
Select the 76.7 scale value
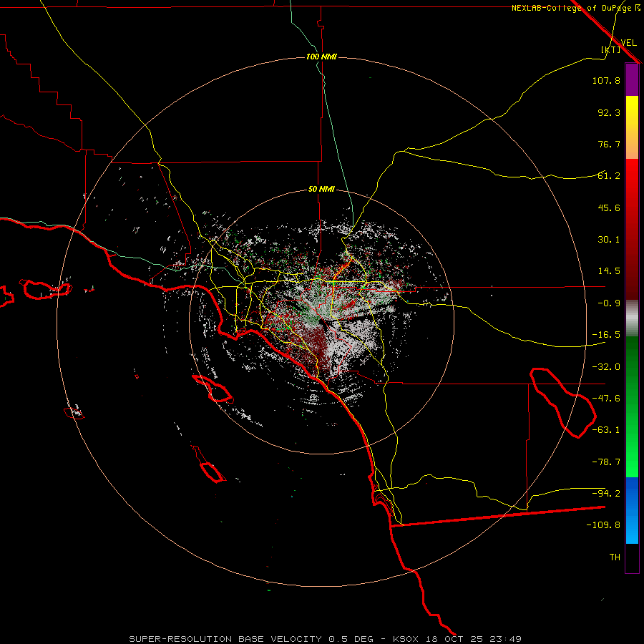(x=609, y=144)
